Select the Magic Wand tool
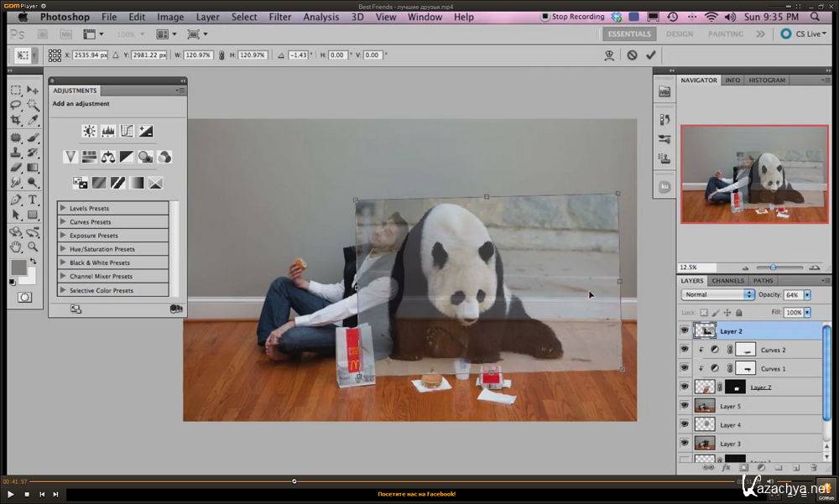The height and width of the screenshot is (504, 839). [33, 106]
